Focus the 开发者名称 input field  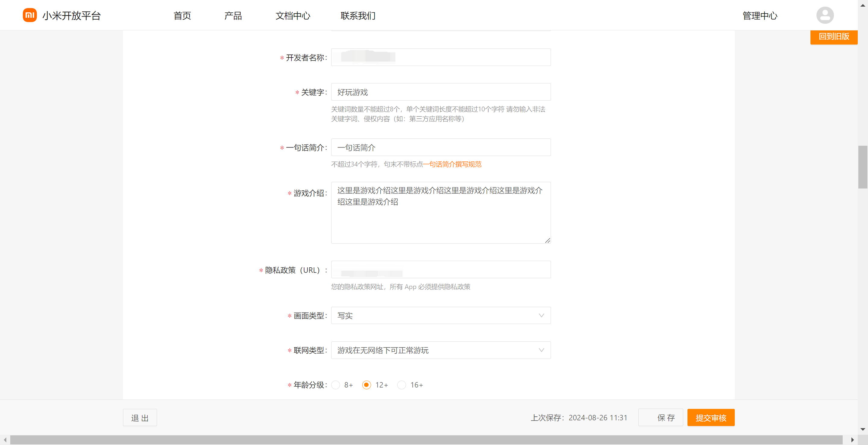[441, 57]
